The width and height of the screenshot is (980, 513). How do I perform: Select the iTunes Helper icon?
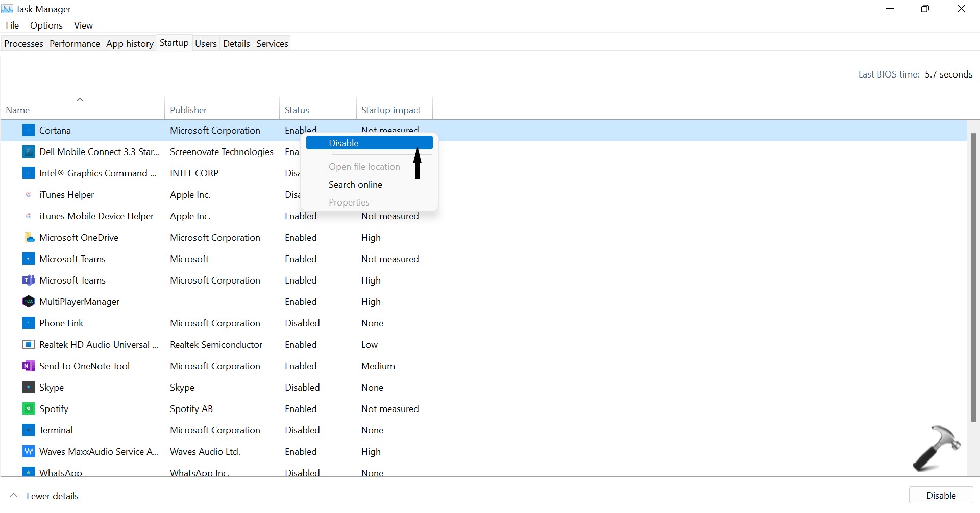pyautogui.click(x=29, y=195)
